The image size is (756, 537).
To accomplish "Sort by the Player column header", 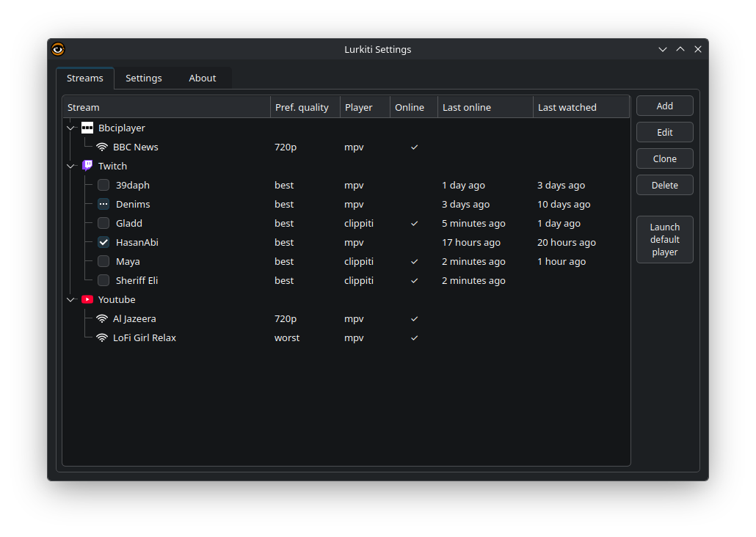I will pos(365,108).
